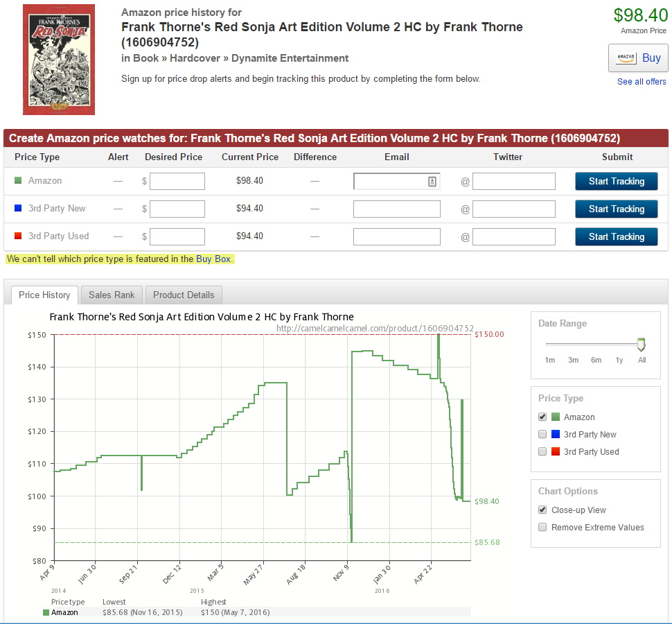Click the red 3rd Party Used square in table

[18, 236]
